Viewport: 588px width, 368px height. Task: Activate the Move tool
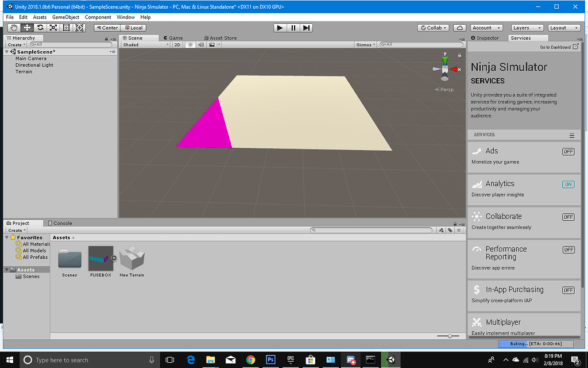[26, 27]
